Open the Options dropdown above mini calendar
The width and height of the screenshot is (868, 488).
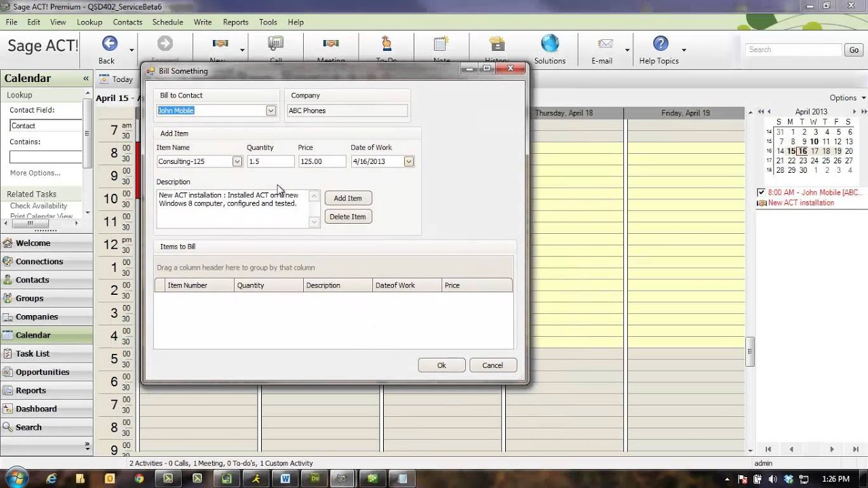click(x=848, y=98)
